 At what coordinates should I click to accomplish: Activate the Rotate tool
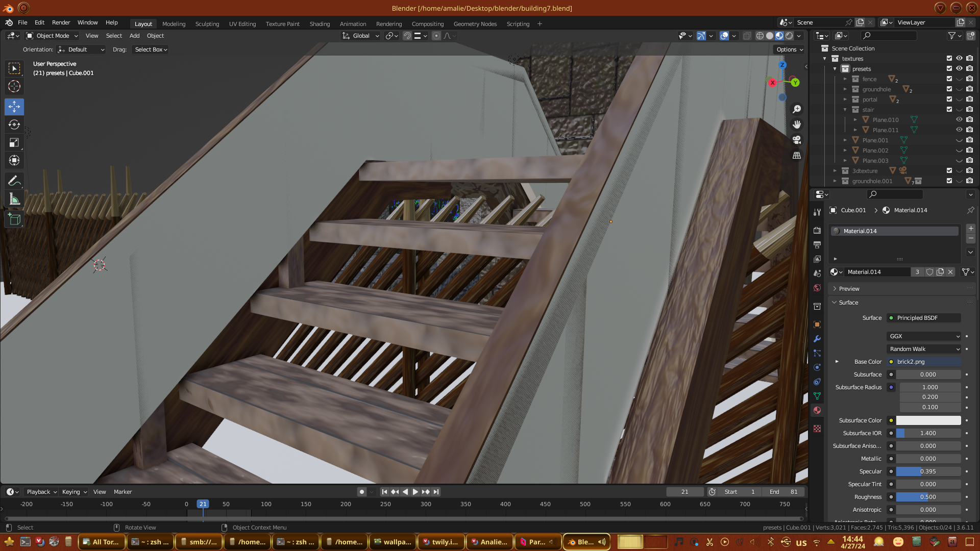coord(14,125)
